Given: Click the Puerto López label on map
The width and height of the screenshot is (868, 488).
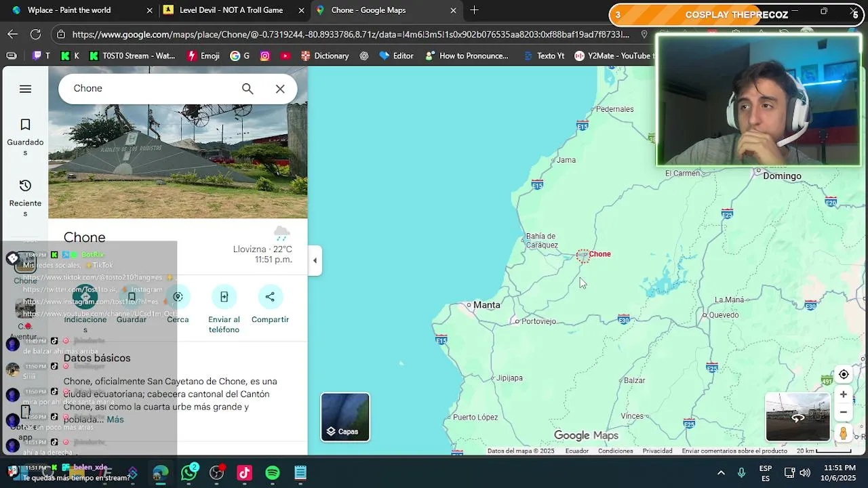Looking at the screenshot, I should pos(475,418).
